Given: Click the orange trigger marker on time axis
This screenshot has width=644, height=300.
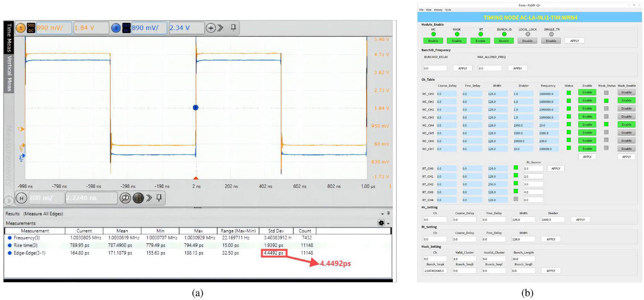Looking at the screenshot, I should 196,178.
